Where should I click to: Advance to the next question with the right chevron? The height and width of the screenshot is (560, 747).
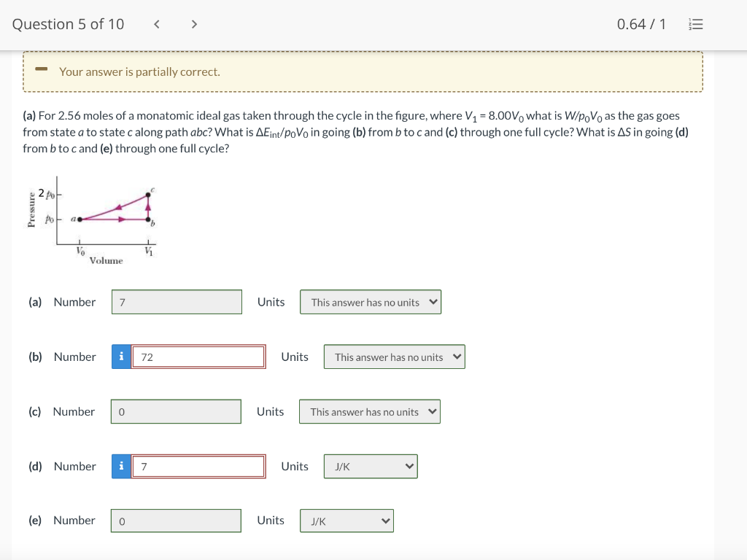tap(194, 23)
